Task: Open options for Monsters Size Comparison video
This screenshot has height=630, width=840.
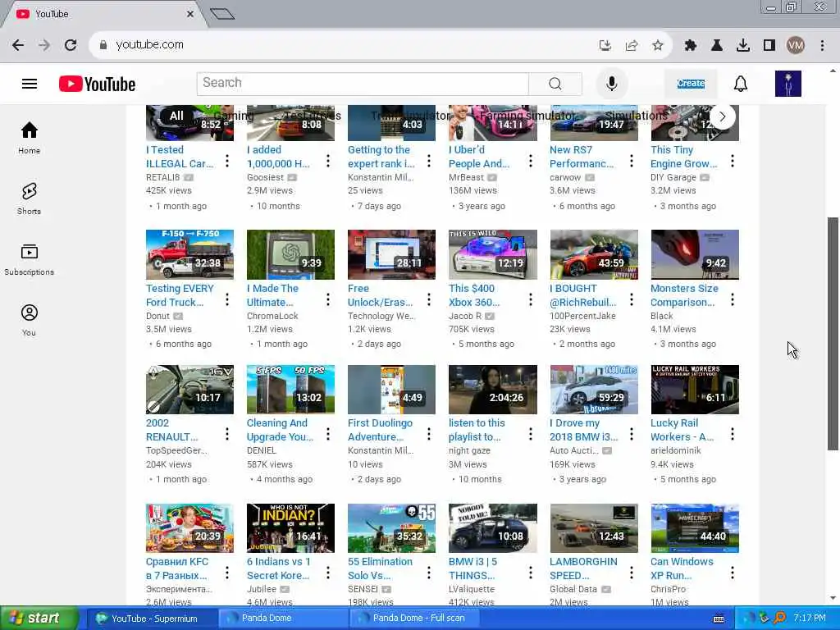Action: tap(733, 299)
